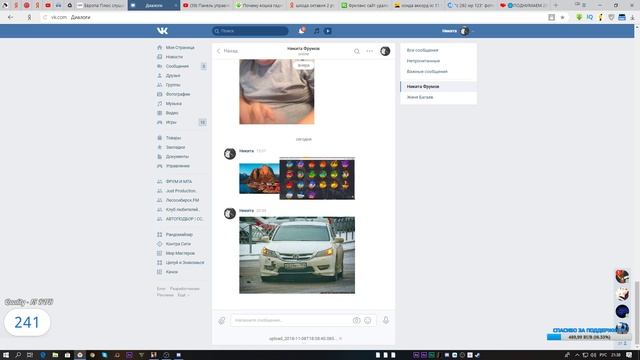Close the upload file progress item
The width and height of the screenshot is (640, 360).
coord(340,338)
